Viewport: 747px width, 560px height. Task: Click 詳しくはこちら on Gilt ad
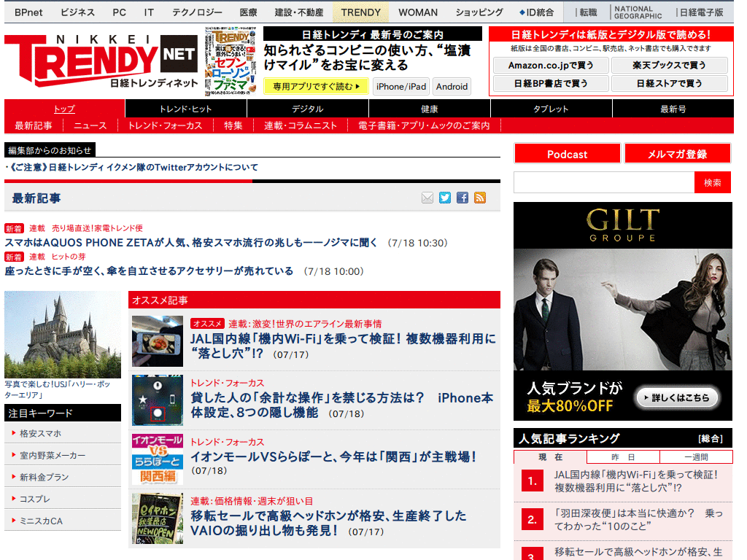(x=677, y=397)
